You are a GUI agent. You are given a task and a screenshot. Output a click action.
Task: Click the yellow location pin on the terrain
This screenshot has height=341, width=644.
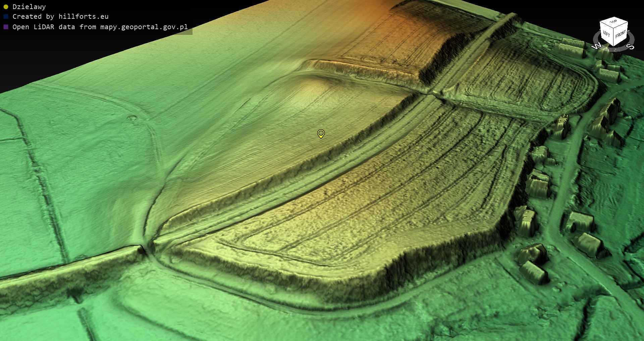321,133
